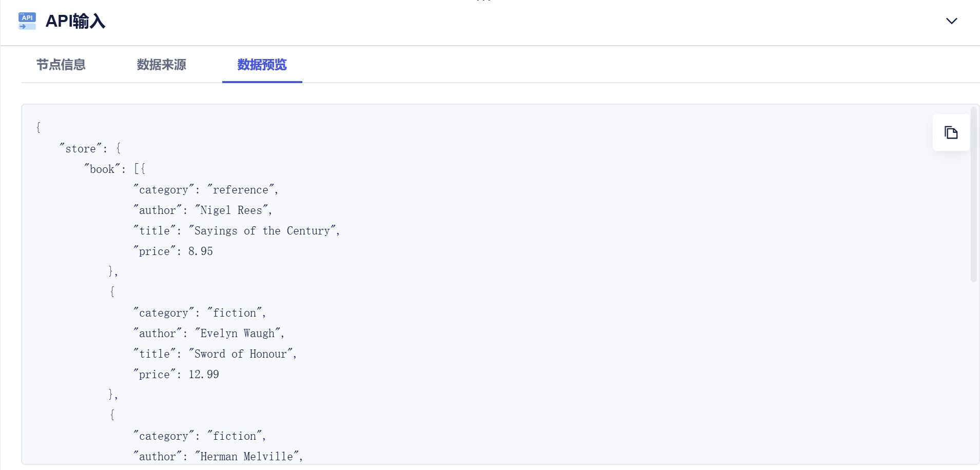Click the price value 8.95
This screenshot has width=980, height=470.
201,251
